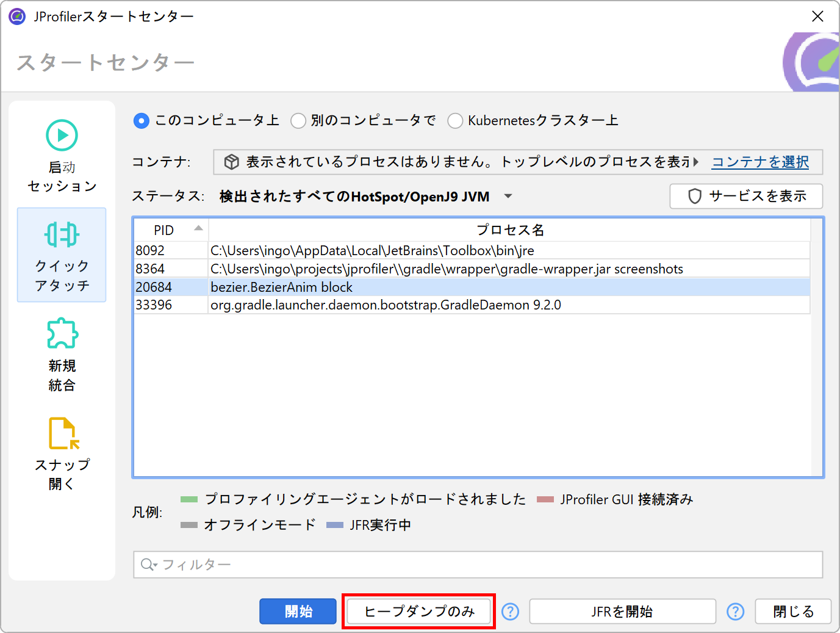Focus the フィルター text field
Viewport: 840px width, 633px height.
[488, 565]
